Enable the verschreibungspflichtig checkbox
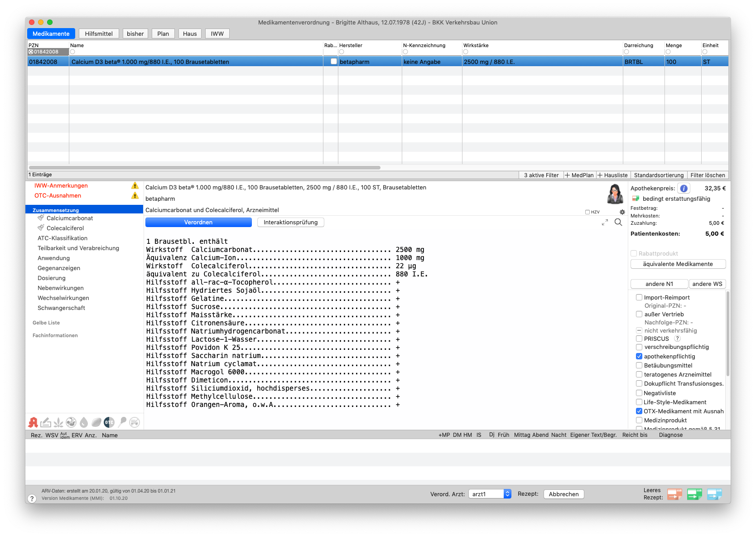 tap(639, 347)
